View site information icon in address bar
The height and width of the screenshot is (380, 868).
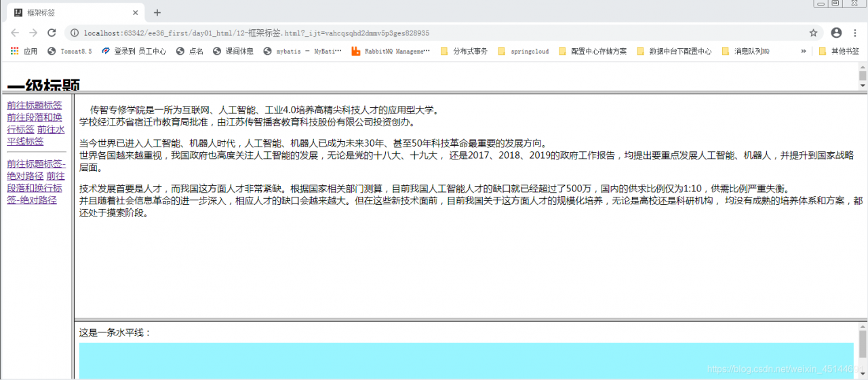tap(75, 33)
